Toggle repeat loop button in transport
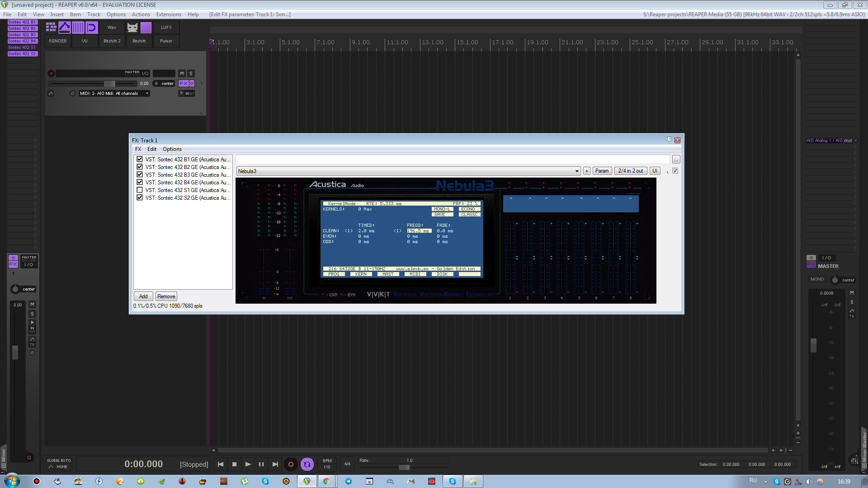The width and height of the screenshot is (868, 488). [307, 464]
